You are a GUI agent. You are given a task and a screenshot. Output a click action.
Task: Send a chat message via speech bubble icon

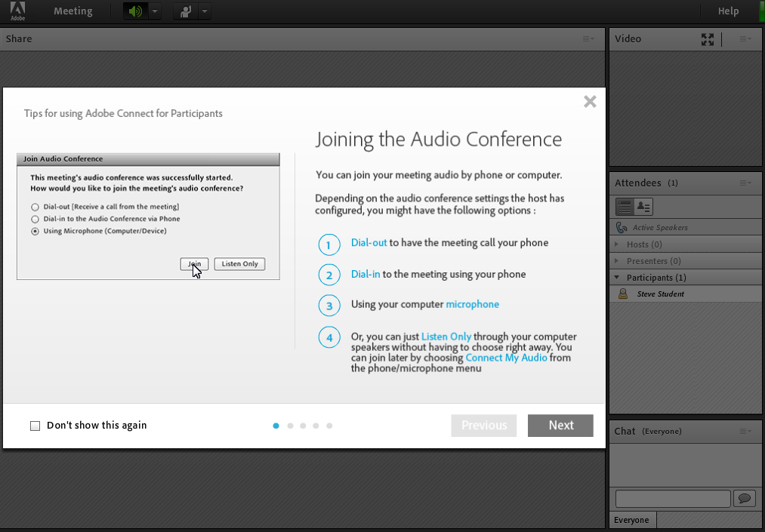744,498
